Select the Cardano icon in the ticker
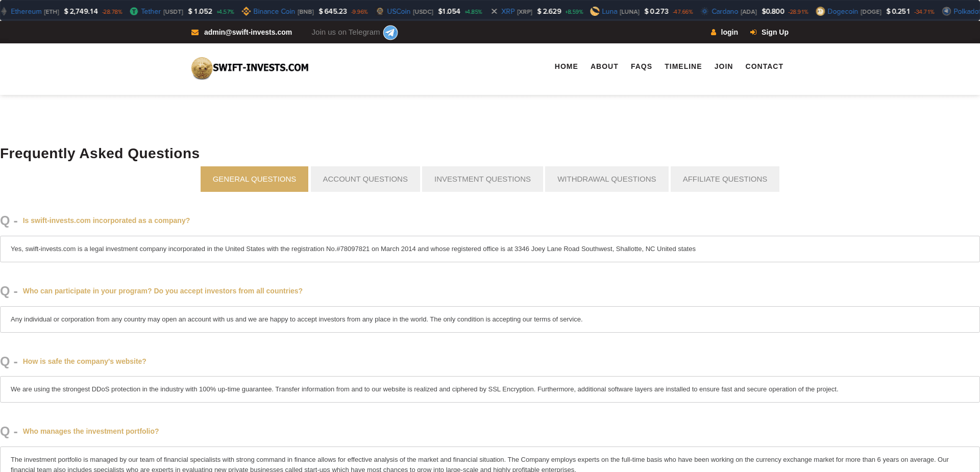The width and height of the screenshot is (980, 472). 705,11
